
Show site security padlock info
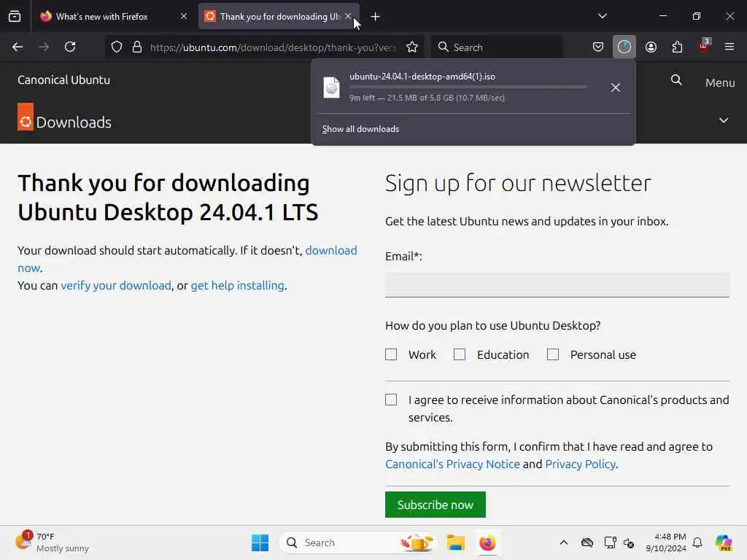(x=137, y=47)
